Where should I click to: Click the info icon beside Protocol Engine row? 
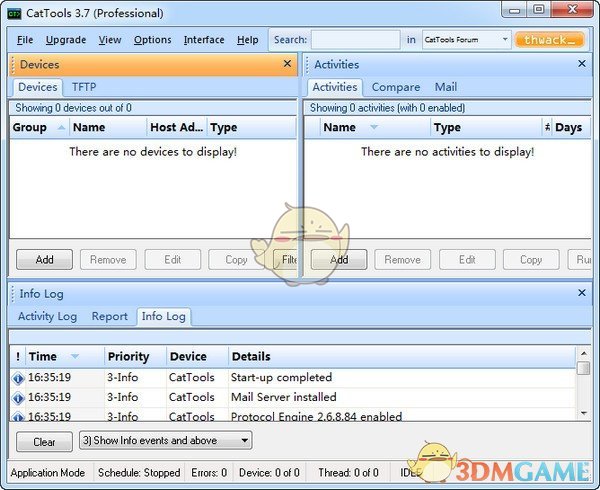click(x=18, y=416)
